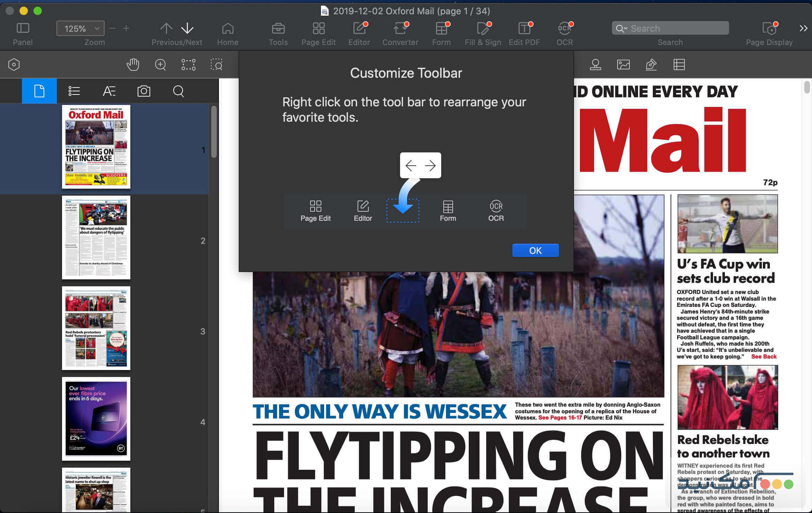Image resolution: width=812 pixels, height=513 pixels.
Task: Open the Converter tool
Action: (400, 33)
